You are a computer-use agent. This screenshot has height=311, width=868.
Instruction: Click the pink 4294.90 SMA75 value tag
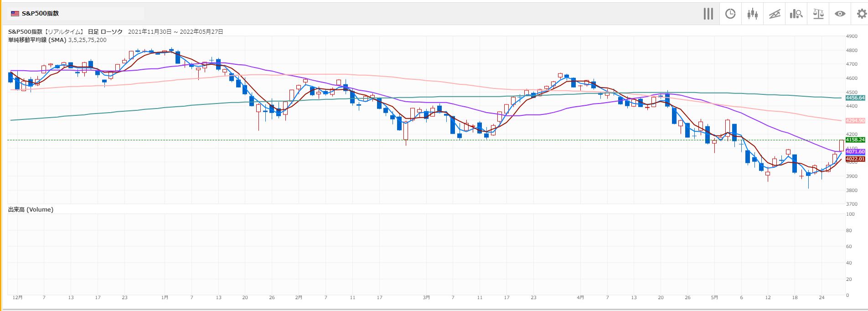[855, 121]
